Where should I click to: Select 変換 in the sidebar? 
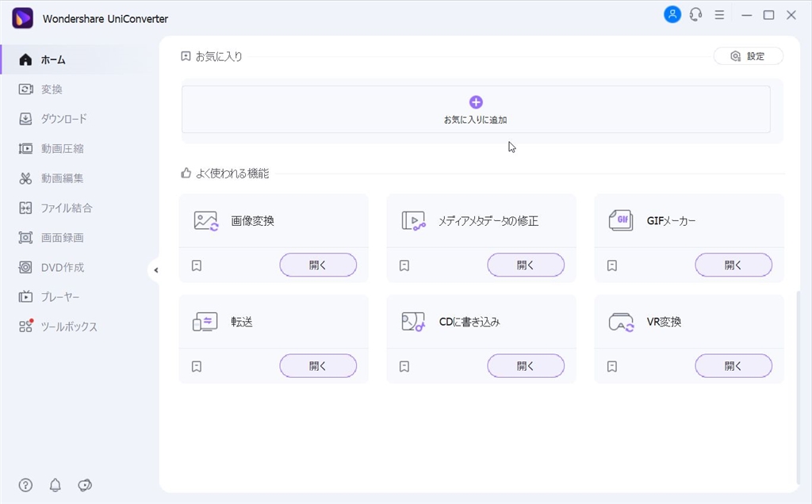point(52,89)
